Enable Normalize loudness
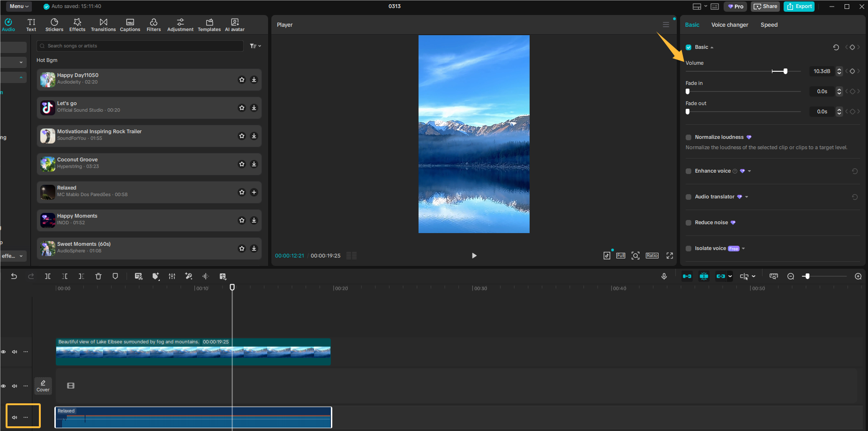The width and height of the screenshot is (868, 431). pyautogui.click(x=688, y=137)
